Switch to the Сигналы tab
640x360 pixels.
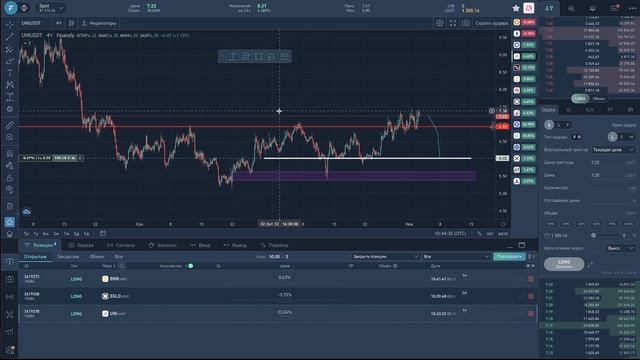click(121, 245)
